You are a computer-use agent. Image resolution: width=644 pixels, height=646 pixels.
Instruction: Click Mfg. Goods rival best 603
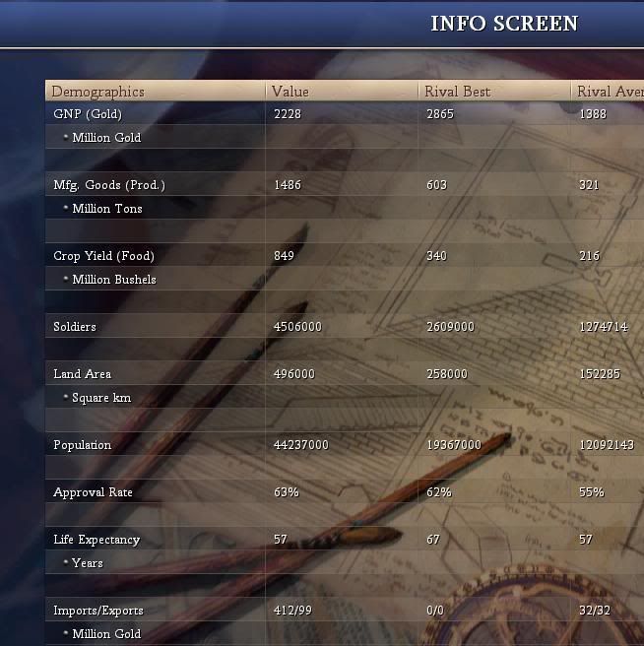point(437,185)
